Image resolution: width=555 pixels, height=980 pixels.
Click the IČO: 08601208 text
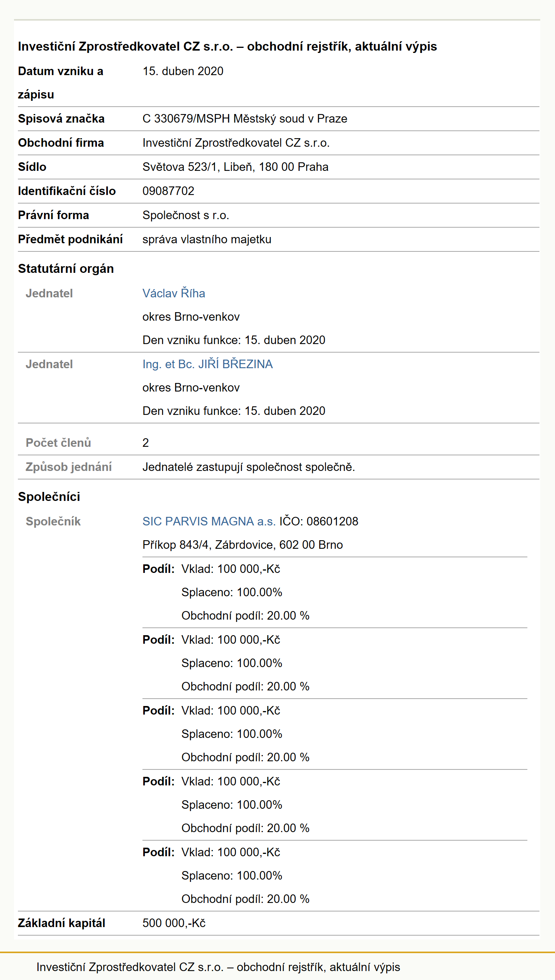click(319, 521)
